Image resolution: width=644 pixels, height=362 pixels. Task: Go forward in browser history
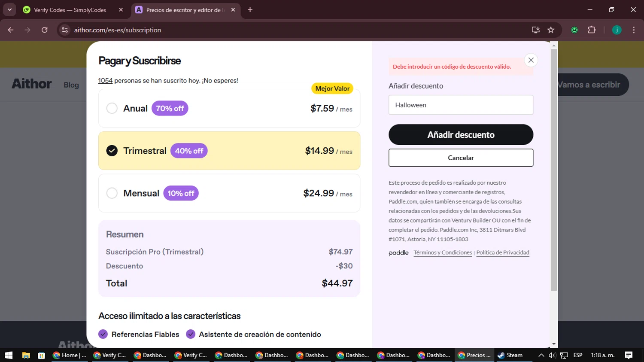pyautogui.click(x=27, y=30)
